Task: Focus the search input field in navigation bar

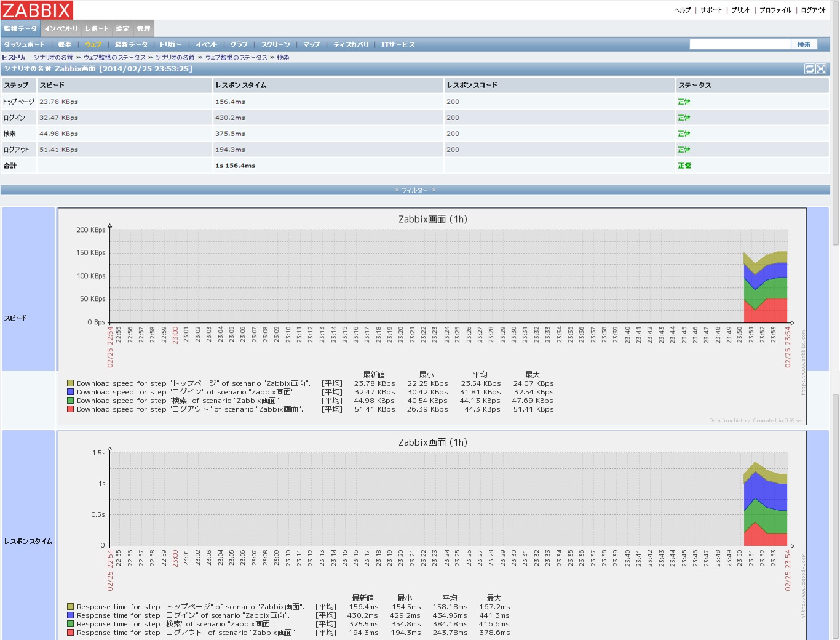Action: pyautogui.click(x=740, y=44)
